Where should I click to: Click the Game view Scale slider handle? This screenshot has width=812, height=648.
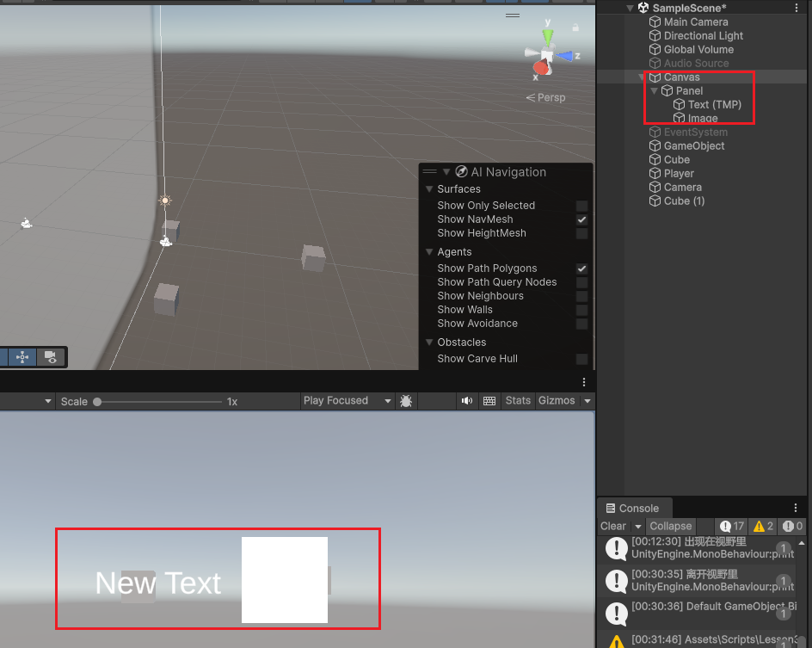coord(97,402)
